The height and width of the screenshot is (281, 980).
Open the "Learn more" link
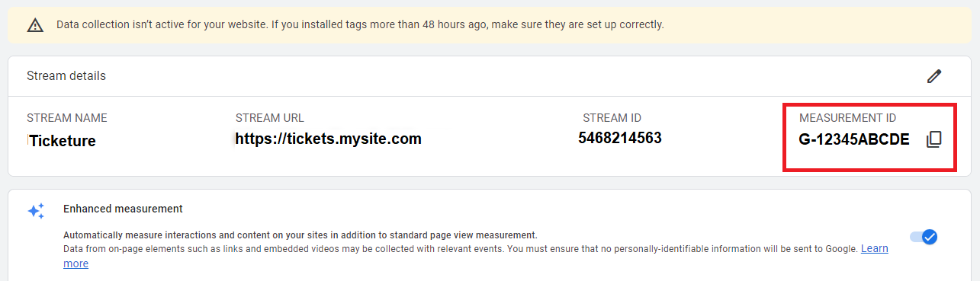tap(874, 249)
